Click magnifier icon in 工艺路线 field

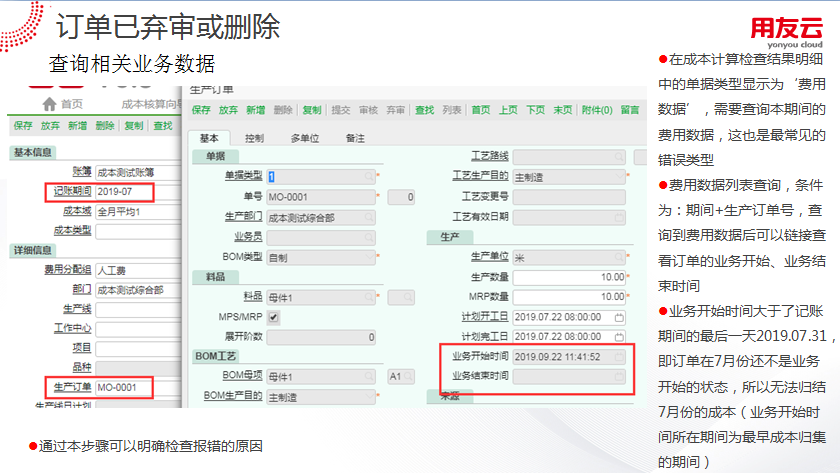click(x=619, y=156)
